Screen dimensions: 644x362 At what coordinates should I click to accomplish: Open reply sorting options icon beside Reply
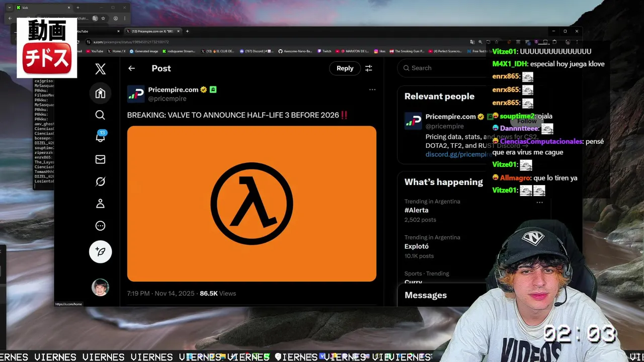(x=368, y=68)
